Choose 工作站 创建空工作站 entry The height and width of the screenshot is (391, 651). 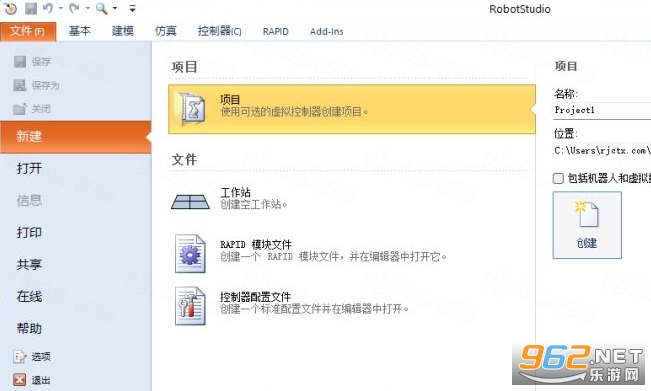click(x=254, y=198)
